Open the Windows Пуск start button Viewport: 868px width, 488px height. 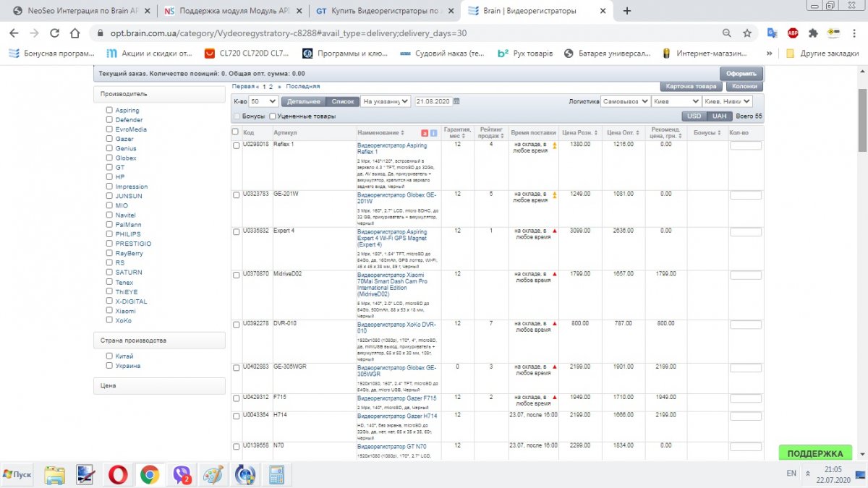click(17, 474)
